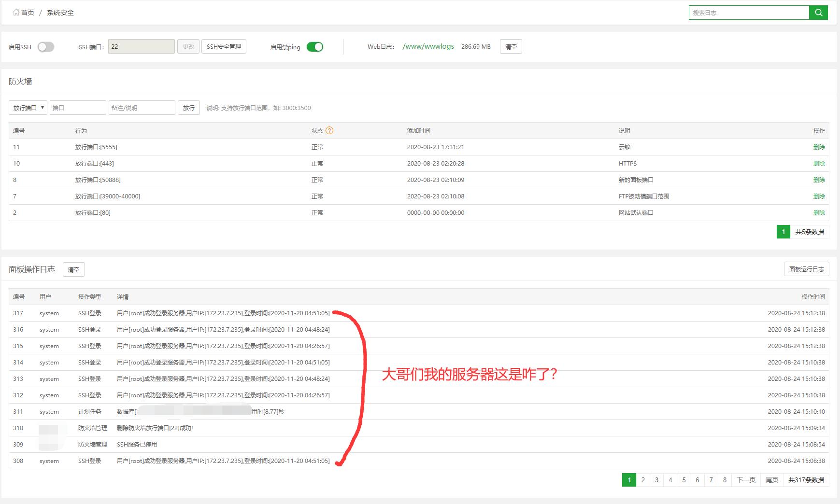Click 放行端口:[443] cell
The image size is (840, 504).
tap(95, 163)
